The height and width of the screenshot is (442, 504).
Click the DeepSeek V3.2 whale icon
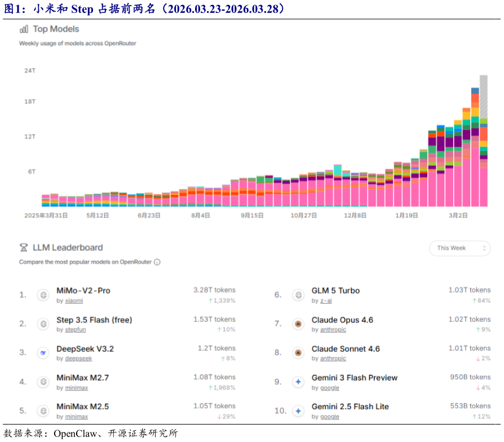point(43,352)
